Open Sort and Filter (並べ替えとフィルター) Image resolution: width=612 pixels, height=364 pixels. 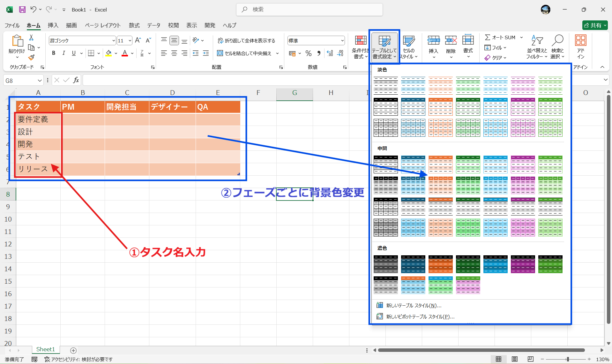pyautogui.click(x=537, y=47)
